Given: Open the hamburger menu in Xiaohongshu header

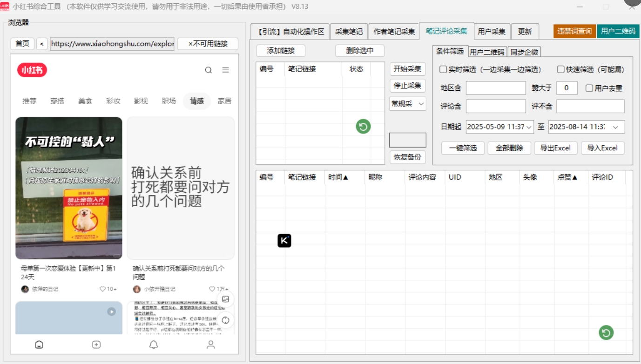Looking at the screenshot, I should 225,70.
